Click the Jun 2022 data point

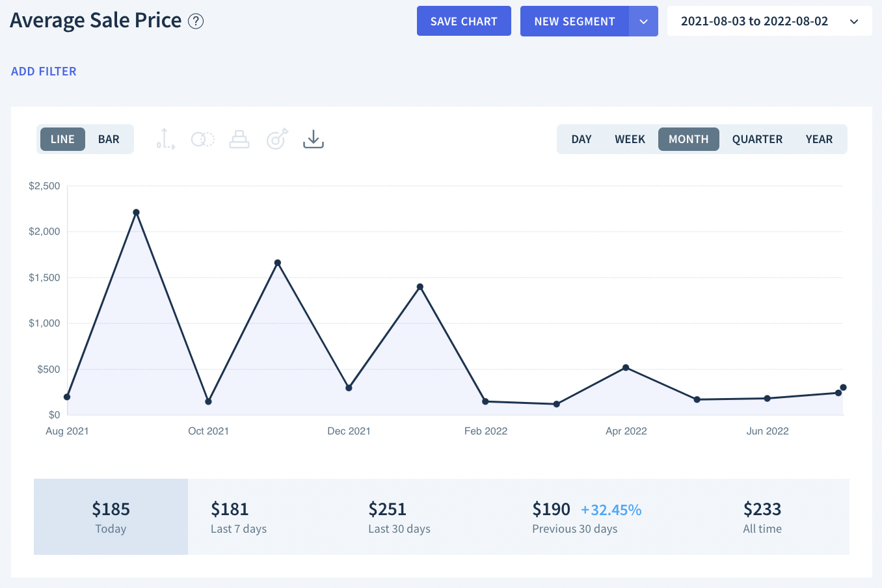coord(768,398)
